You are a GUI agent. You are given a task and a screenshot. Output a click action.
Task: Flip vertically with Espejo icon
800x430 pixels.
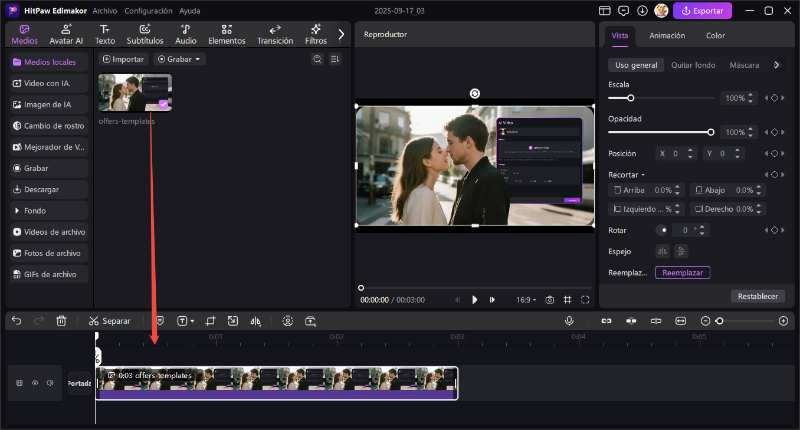681,251
